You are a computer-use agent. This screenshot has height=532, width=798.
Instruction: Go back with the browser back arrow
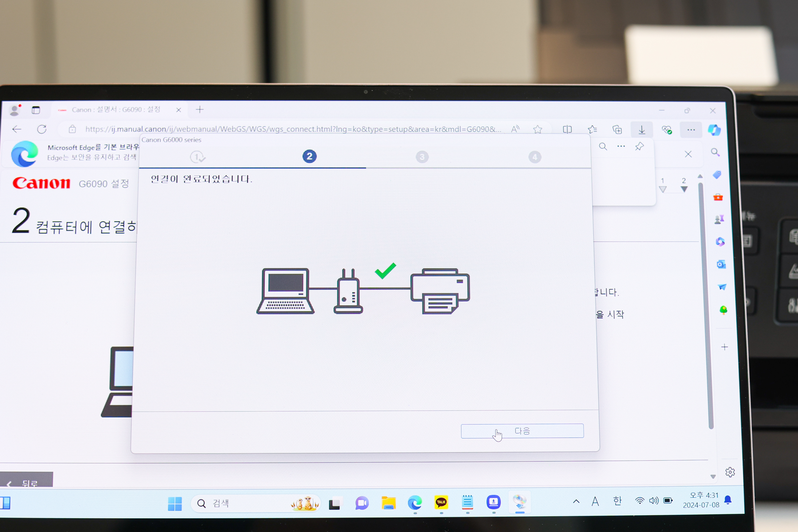17,129
